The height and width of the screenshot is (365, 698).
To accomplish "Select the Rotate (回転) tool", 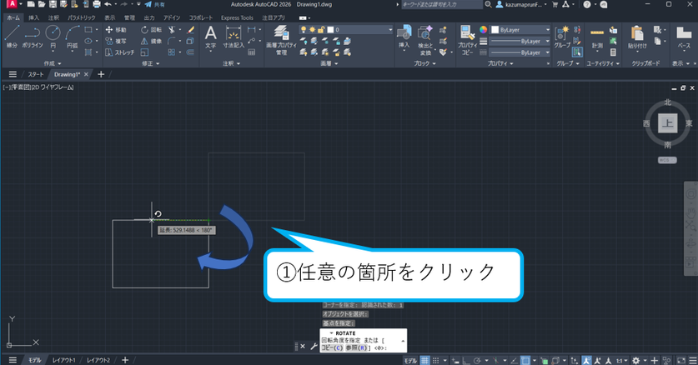I will click(x=151, y=30).
